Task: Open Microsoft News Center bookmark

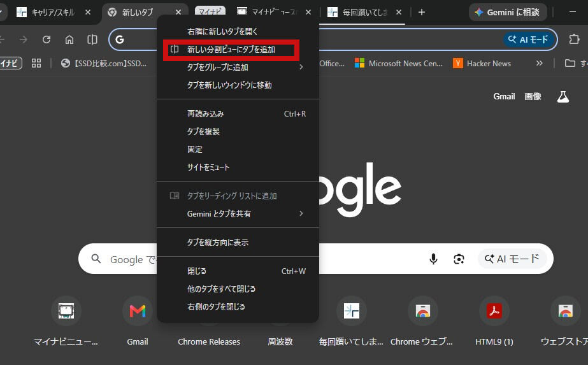Action: pyautogui.click(x=399, y=64)
